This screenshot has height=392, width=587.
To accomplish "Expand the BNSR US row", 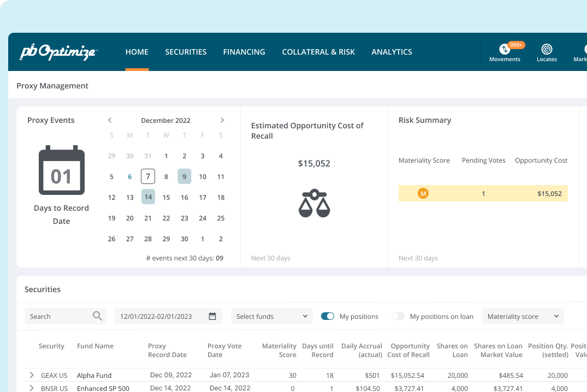I will tap(32, 388).
